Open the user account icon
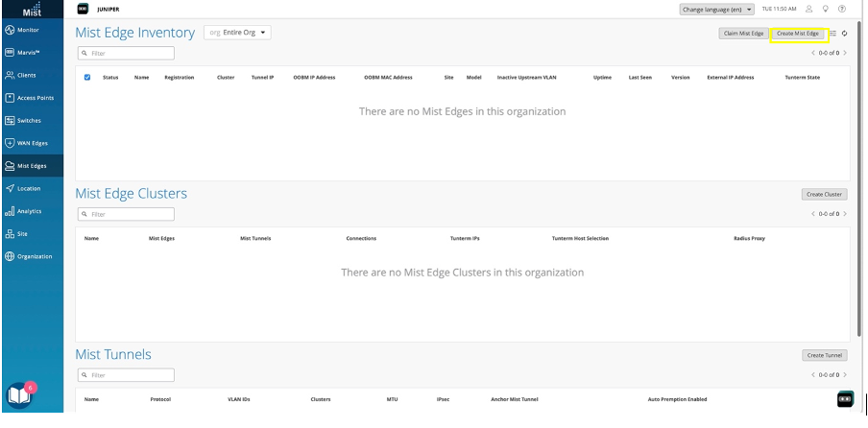 click(809, 9)
